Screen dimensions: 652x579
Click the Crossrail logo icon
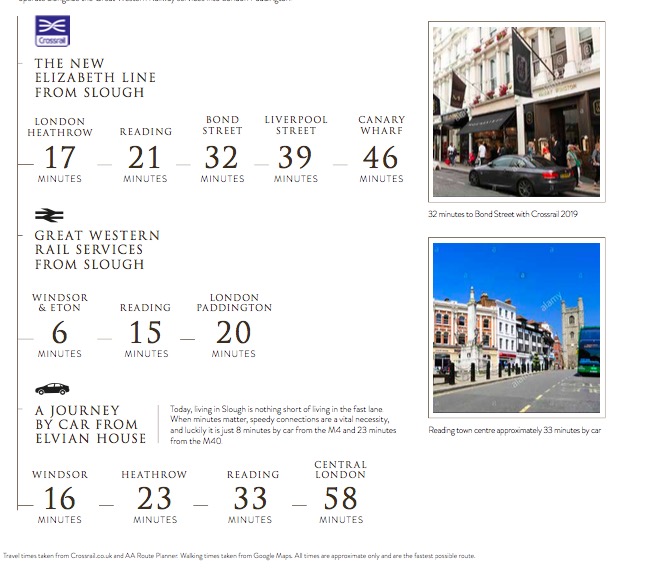click(x=52, y=31)
